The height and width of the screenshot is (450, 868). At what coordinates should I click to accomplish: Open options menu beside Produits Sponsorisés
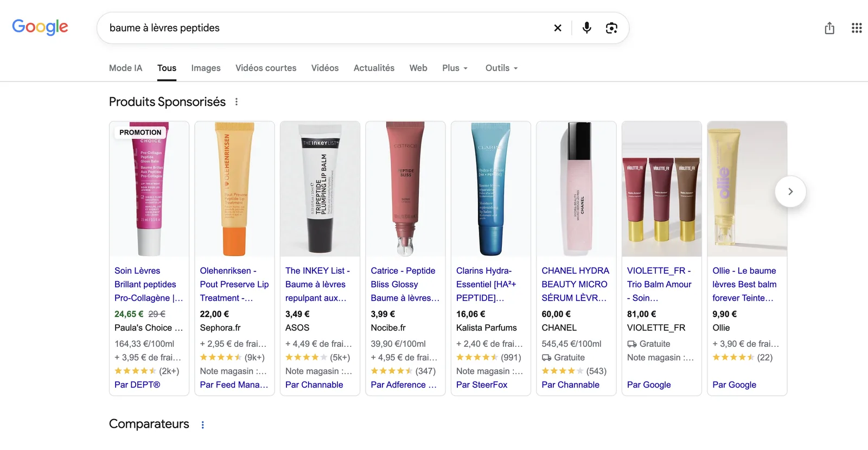coord(237,102)
